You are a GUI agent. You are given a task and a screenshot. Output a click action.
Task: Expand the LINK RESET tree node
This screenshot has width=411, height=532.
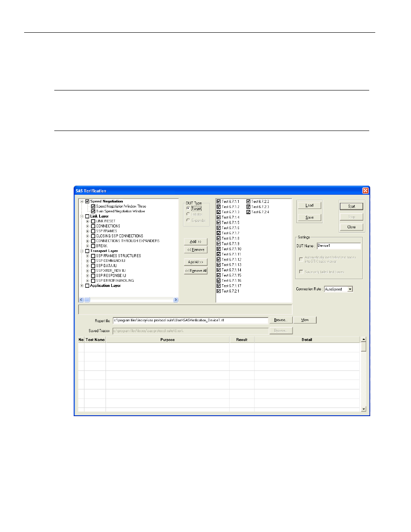click(87, 221)
